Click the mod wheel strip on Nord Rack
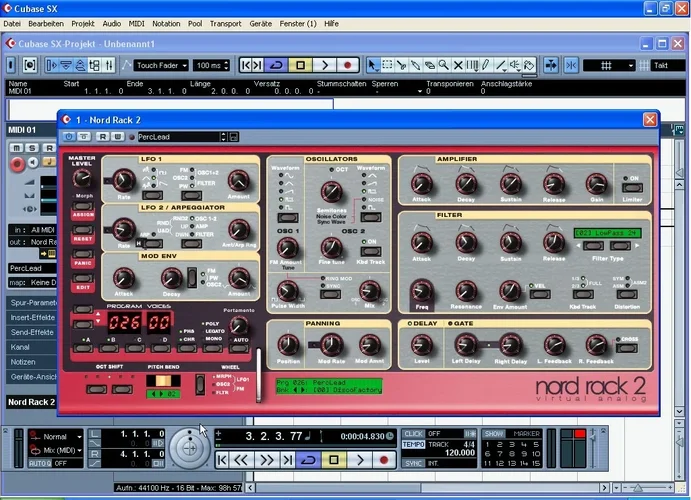 click(x=259, y=375)
